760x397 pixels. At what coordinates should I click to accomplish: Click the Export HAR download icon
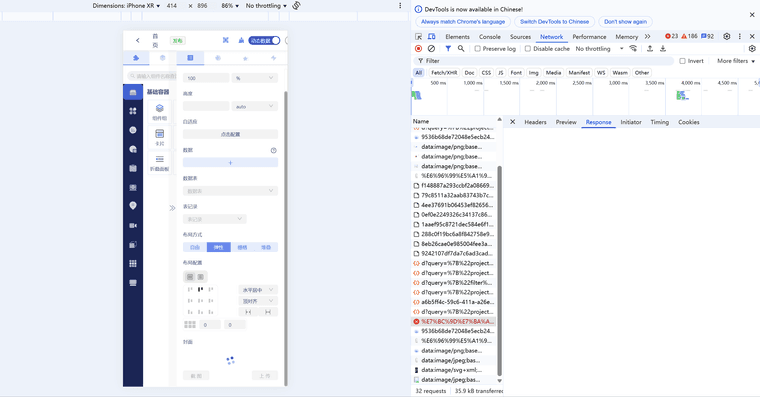point(663,48)
